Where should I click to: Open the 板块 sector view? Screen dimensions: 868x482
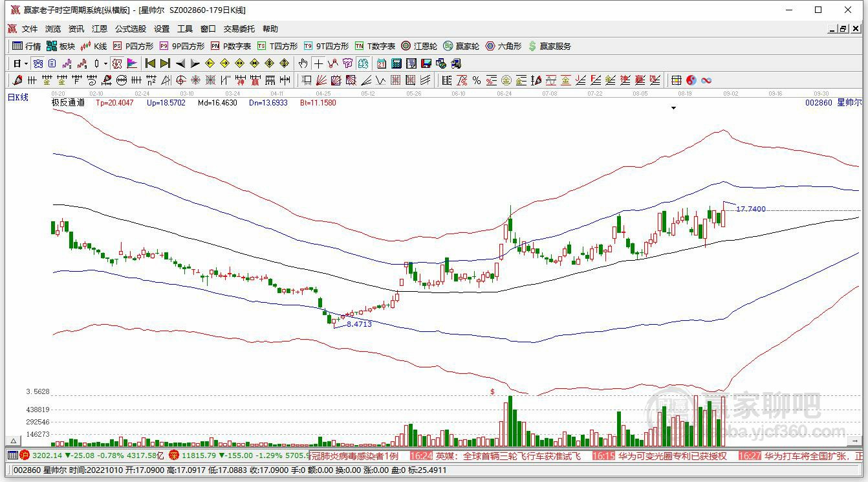click(61, 46)
